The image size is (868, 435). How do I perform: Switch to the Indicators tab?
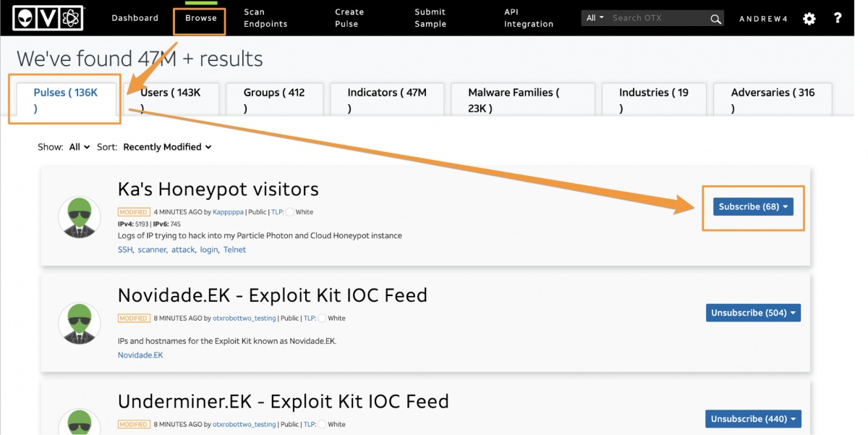(x=387, y=99)
